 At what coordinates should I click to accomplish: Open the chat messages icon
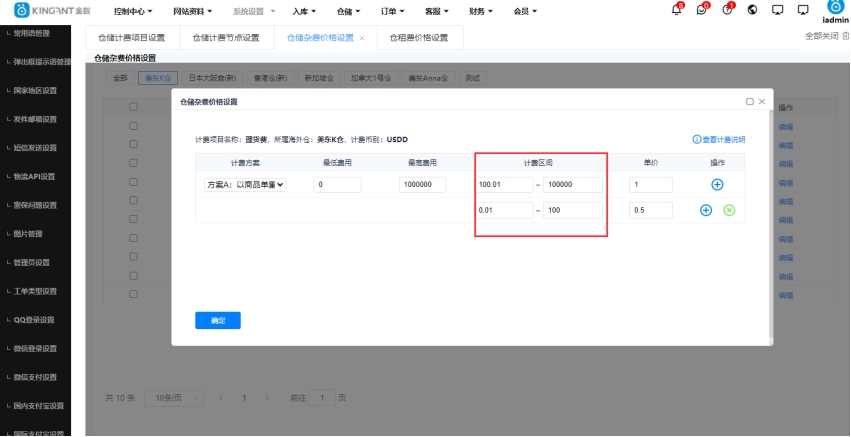coord(702,10)
